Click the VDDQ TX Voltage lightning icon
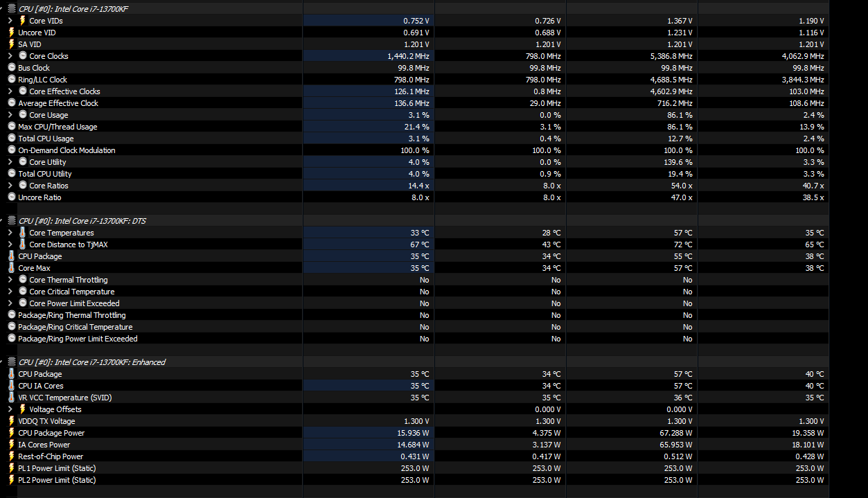This screenshot has width=868, height=498. pyautogui.click(x=11, y=421)
